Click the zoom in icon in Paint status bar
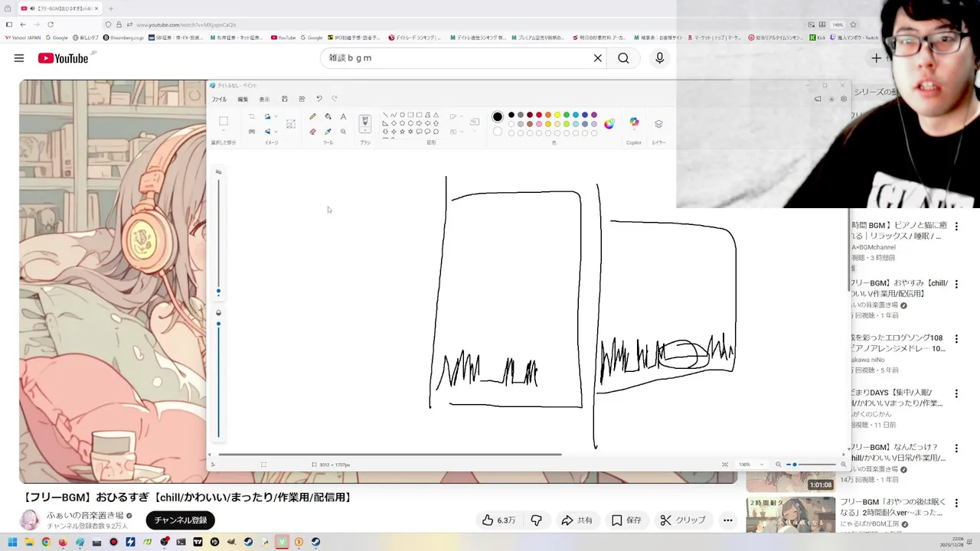The height and width of the screenshot is (551, 980). pyautogui.click(x=844, y=465)
